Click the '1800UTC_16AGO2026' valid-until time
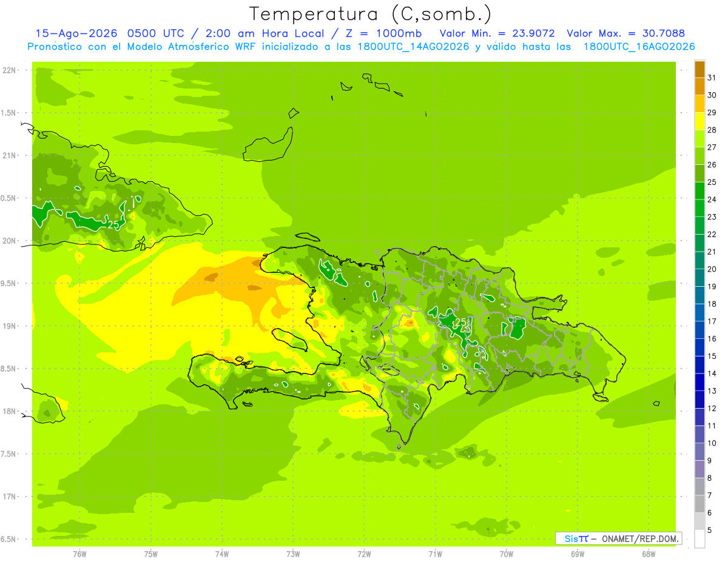Viewport: 728px width, 562px height. point(639,47)
